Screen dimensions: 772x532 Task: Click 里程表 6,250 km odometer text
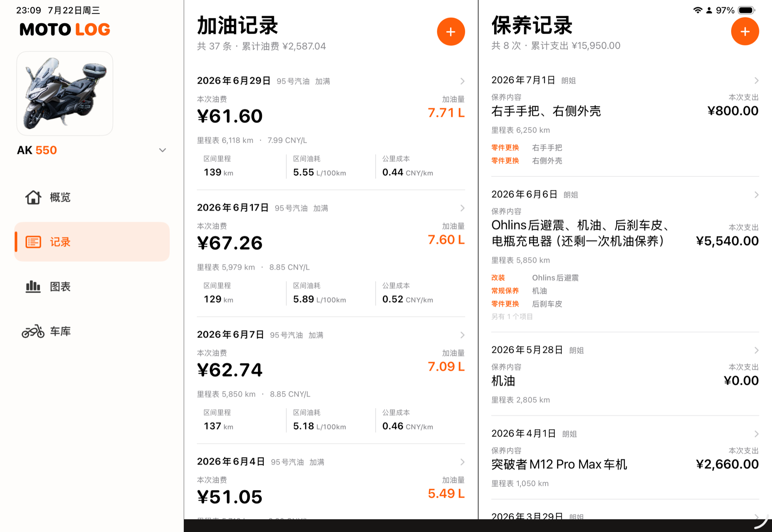(521, 130)
